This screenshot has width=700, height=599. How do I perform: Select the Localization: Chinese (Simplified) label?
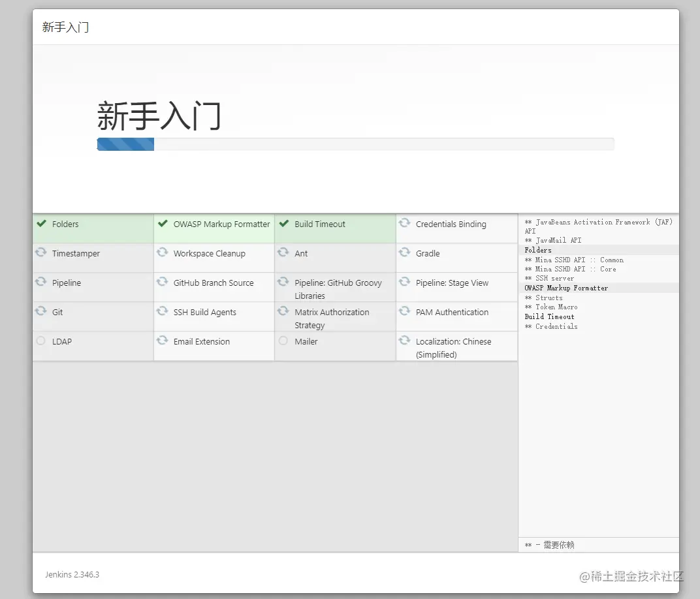pyautogui.click(x=454, y=348)
